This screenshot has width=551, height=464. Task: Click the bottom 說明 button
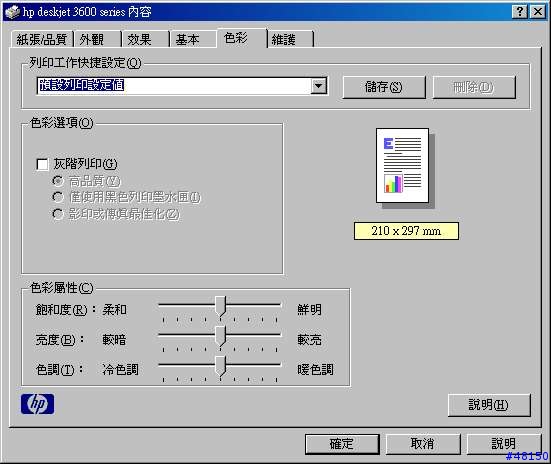(x=504, y=444)
